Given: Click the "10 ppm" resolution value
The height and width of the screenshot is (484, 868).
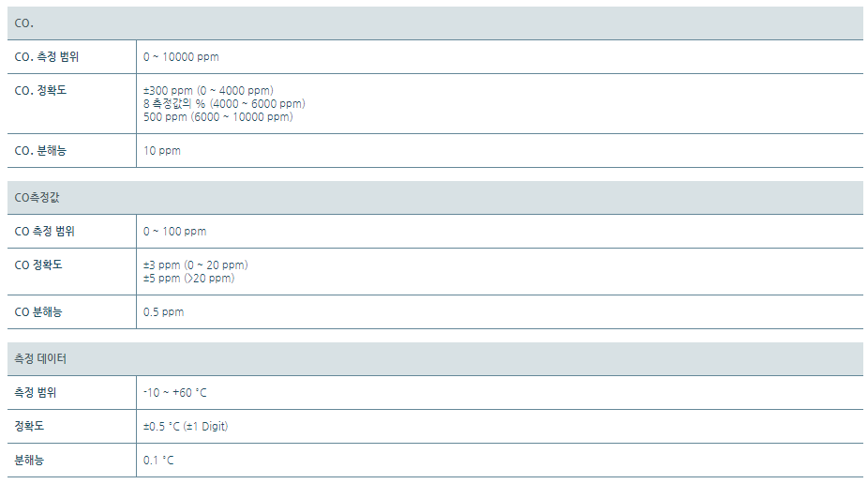Looking at the screenshot, I should [162, 151].
